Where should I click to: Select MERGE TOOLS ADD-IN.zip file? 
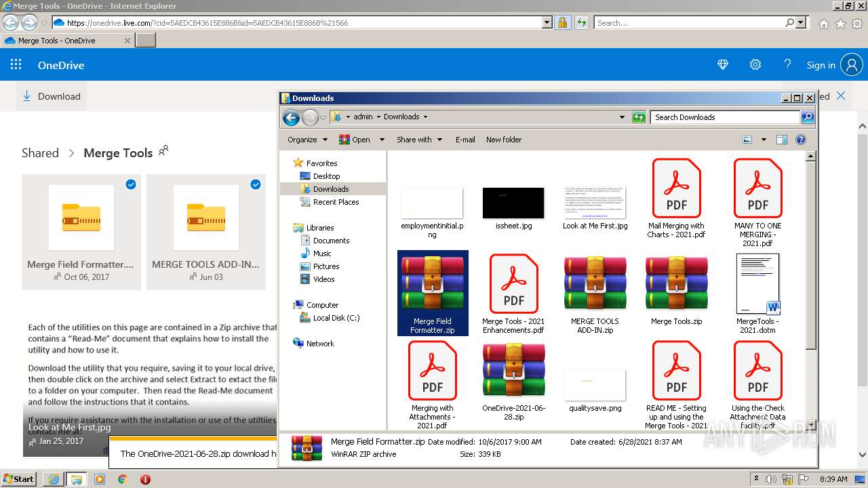(x=595, y=293)
